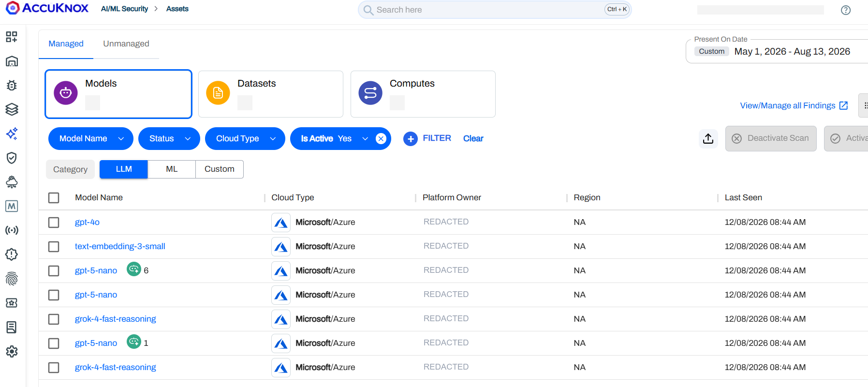The image size is (868, 387).
Task: Click the orange document icon on the Datasets card
Action: [218, 93]
